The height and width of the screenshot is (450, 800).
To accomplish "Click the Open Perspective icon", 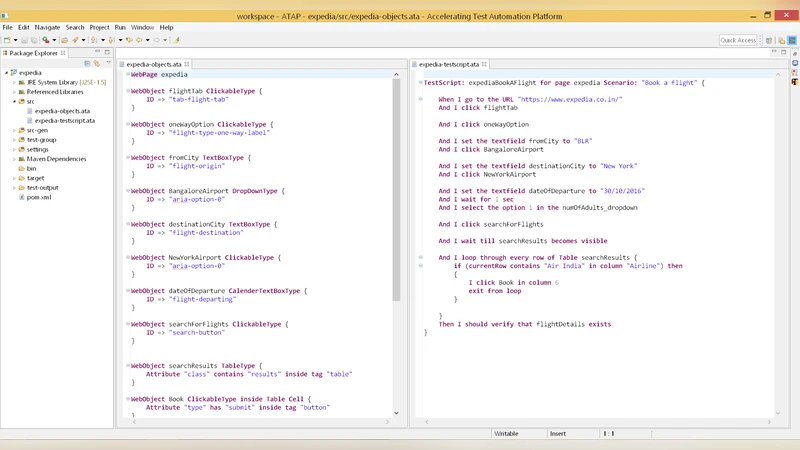I will [x=769, y=40].
